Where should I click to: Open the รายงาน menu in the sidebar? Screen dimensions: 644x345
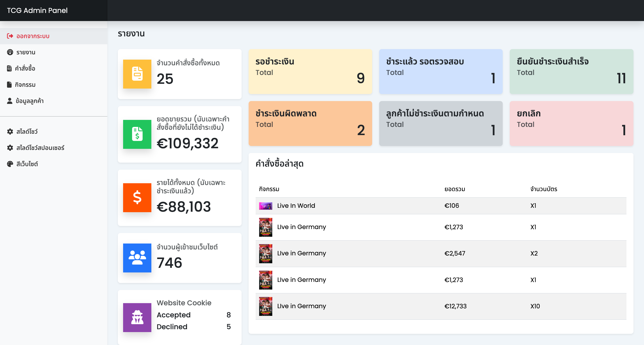[26, 52]
